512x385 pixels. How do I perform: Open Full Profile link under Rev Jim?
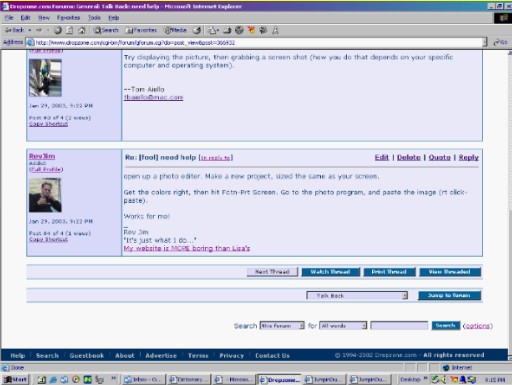click(46, 169)
